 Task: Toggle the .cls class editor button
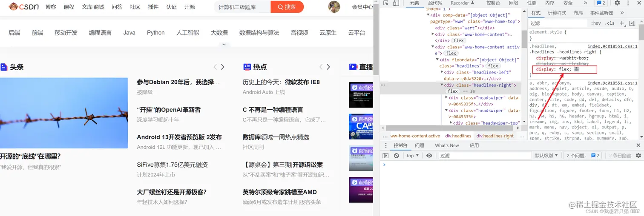(610, 23)
